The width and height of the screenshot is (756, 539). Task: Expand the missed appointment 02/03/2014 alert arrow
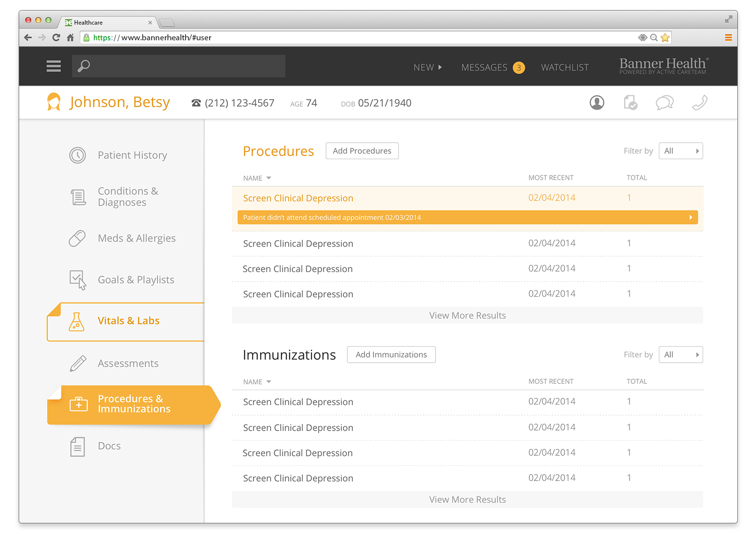click(690, 218)
